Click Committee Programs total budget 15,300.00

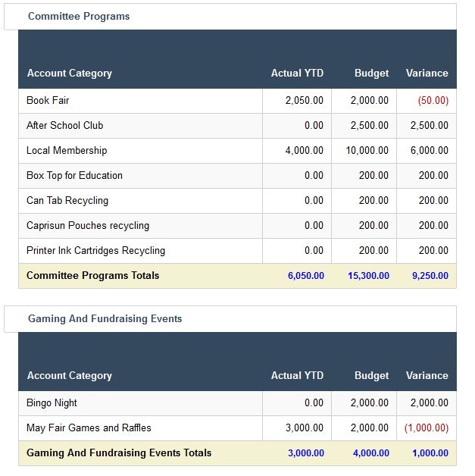click(x=368, y=276)
